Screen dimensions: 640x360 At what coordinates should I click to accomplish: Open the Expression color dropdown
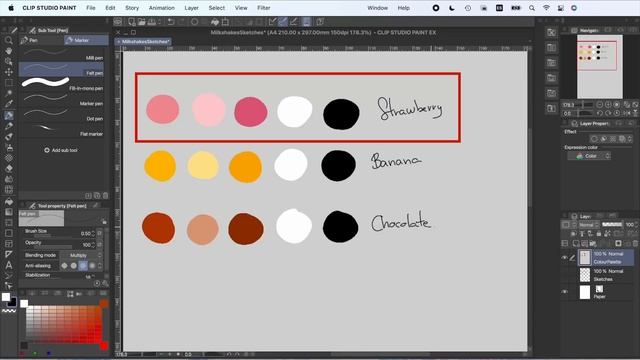589,156
